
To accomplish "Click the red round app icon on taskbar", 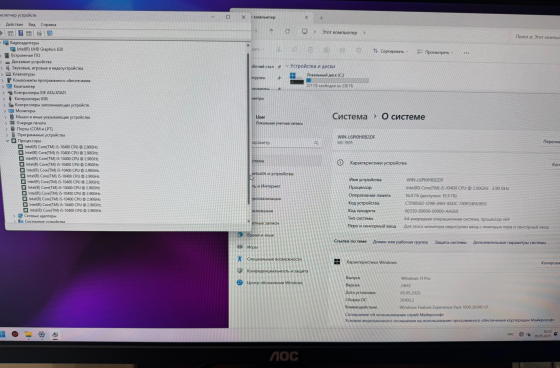I will click(x=15, y=334).
